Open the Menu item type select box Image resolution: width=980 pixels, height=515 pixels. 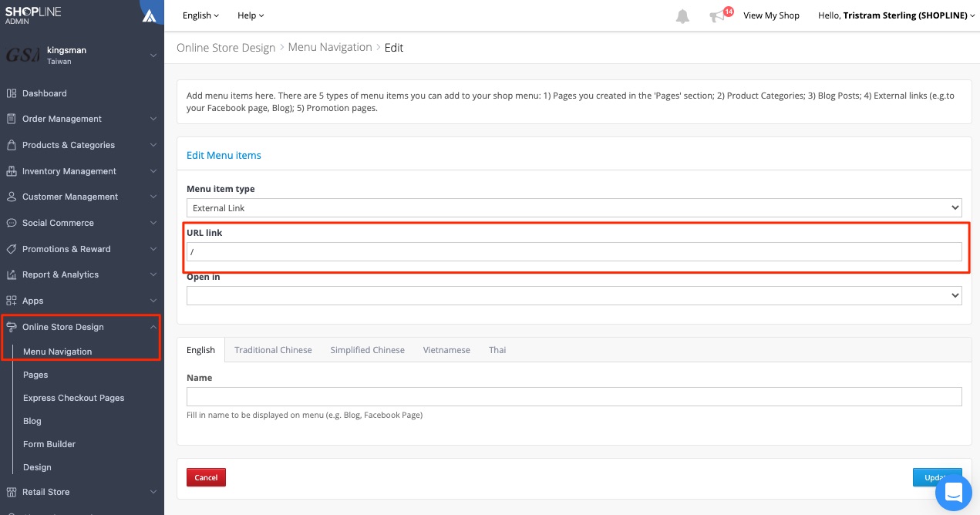574,207
